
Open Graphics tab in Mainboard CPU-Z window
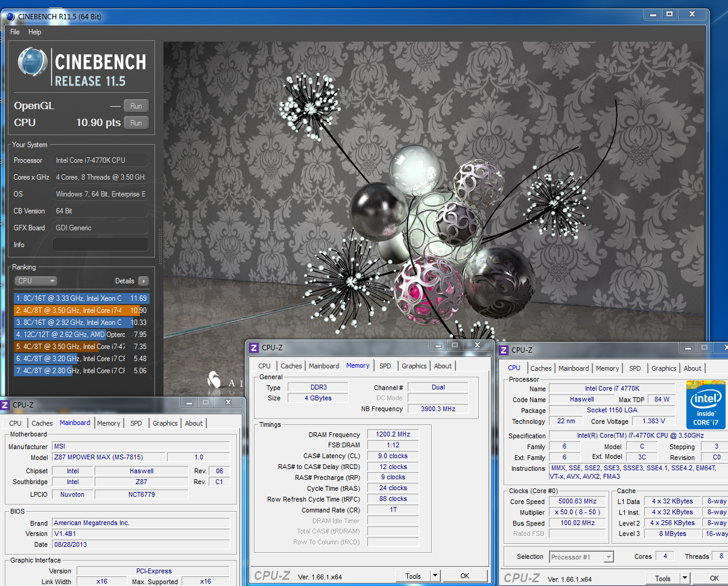click(x=165, y=423)
